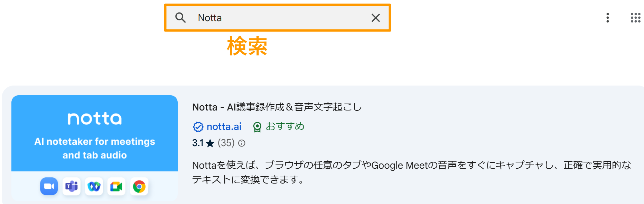Click the Webex icon in the banner
This screenshot has width=644, height=204.
pyautogui.click(x=94, y=186)
